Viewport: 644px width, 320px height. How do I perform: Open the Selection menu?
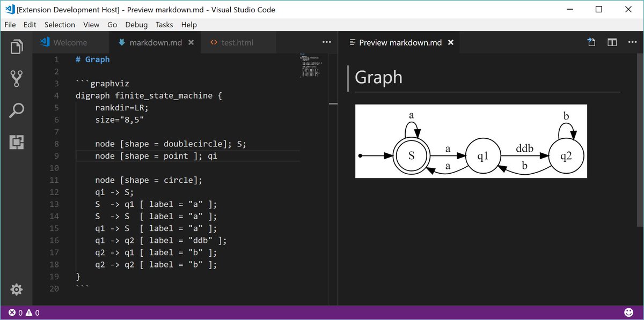[60, 25]
